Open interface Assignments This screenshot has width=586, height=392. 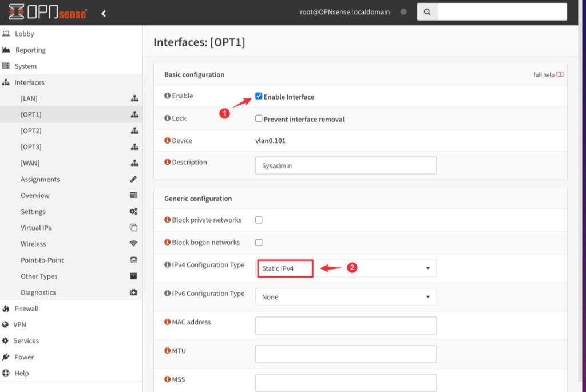click(x=40, y=179)
